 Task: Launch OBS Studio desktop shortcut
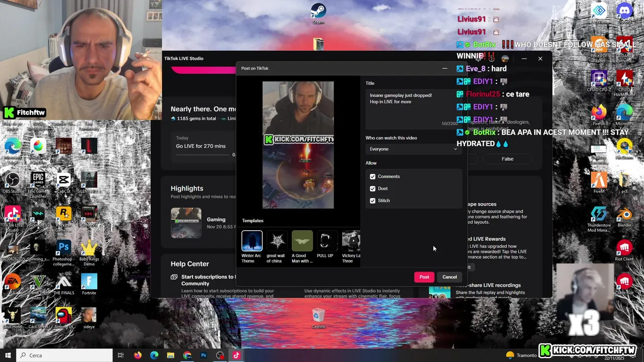pyautogui.click(x=13, y=183)
